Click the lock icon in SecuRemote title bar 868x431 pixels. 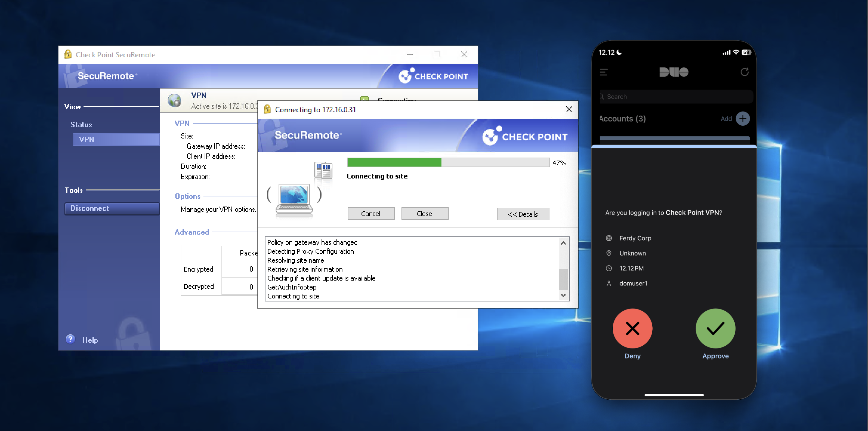[68, 54]
